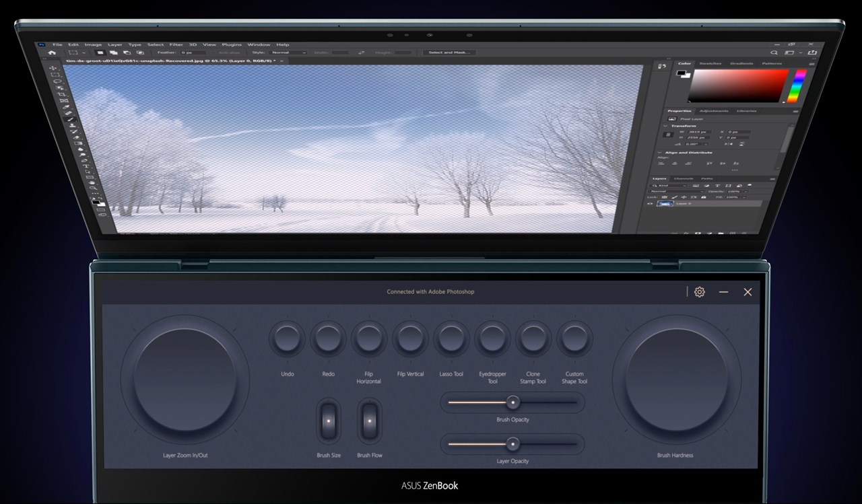
Task: Toggle the Brush Size rocker switch
Action: pos(328,421)
